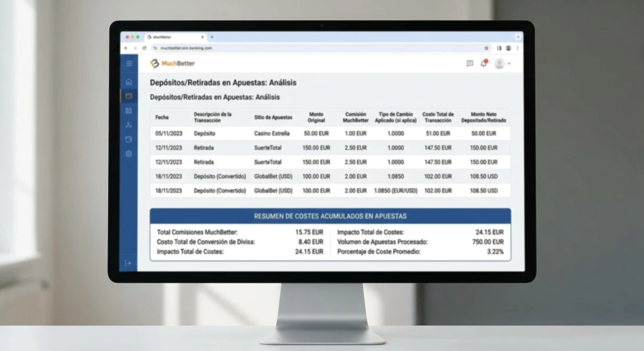
Task: Bookmark the page with star icon
Action: coord(487,48)
